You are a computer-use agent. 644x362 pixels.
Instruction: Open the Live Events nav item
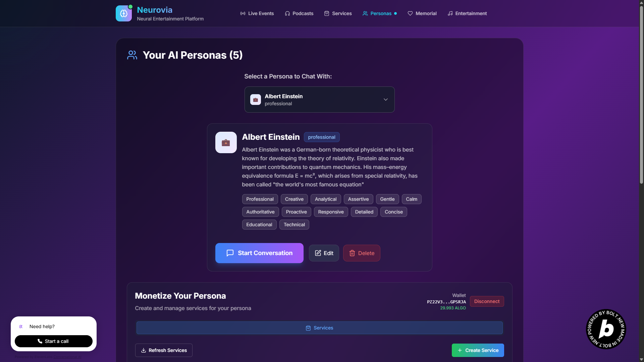point(257,13)
